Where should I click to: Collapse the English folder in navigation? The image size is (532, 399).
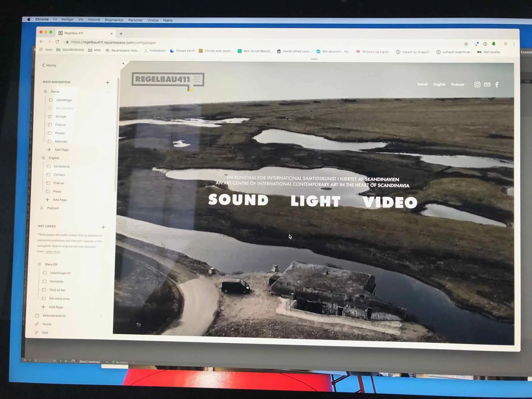(x=106, y=159)
